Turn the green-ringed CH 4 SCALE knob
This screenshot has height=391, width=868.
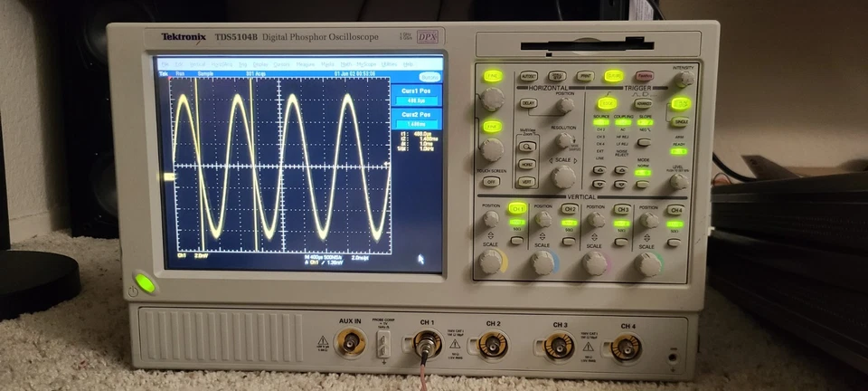click(648, 264)
